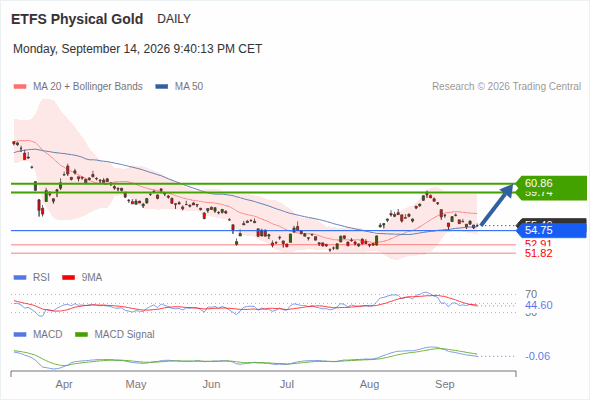Click the 54.75 blue pivot price tag

(551, 230)
